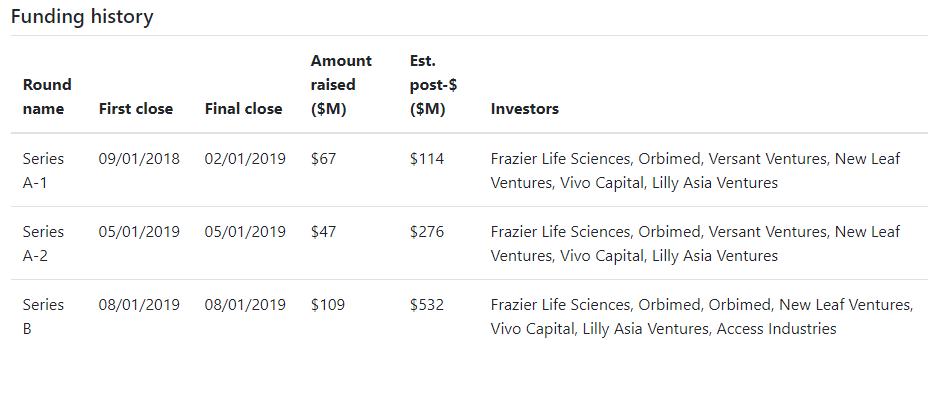Click the Funding history heading
Screen dimensions: 928x394
click(82, 17)
